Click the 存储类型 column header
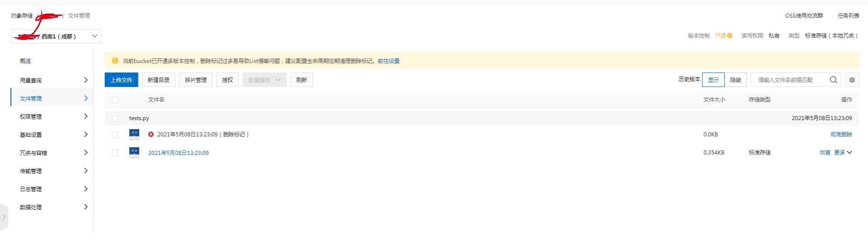This screenshot has width=868, height=251. coord(760,100)
